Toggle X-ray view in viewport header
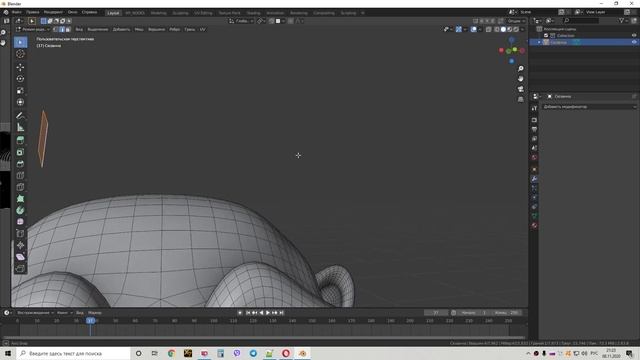This screenshot has width=640, height=360. [489, 29]
